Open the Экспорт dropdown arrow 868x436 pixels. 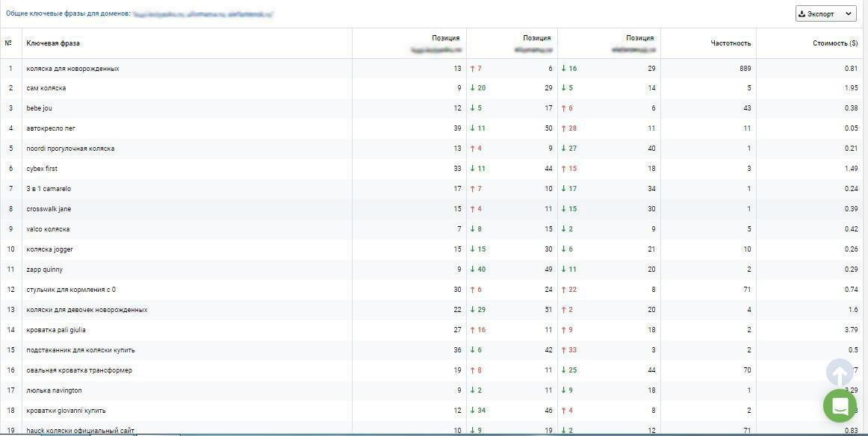(848, 14)
